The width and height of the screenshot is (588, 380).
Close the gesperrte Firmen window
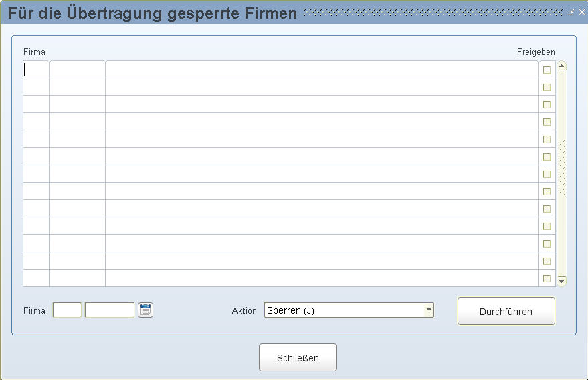pyautogui.click(x=581, y=12)
